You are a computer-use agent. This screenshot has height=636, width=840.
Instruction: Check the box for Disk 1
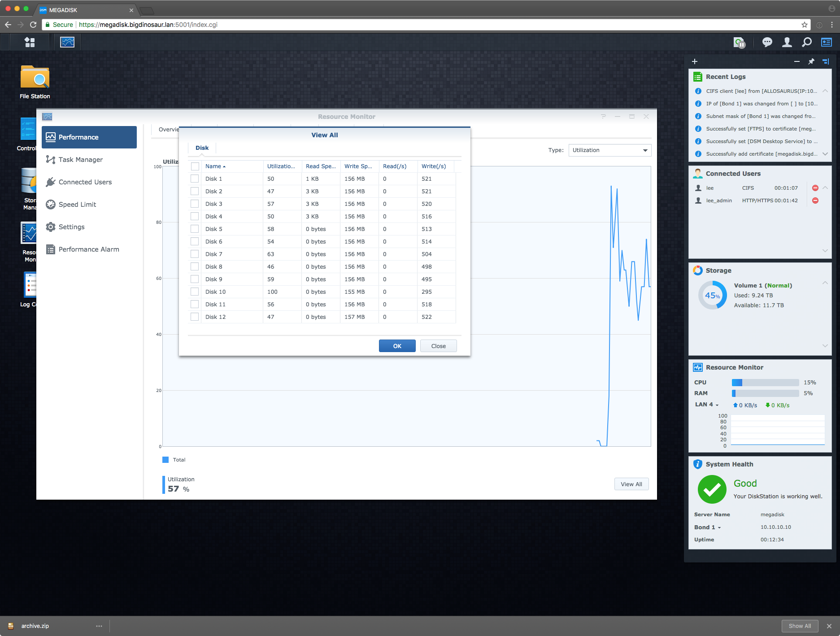[195, 179]
